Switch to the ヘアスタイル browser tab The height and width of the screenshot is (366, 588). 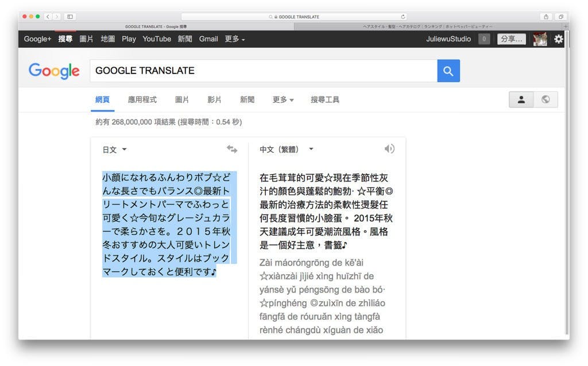(428, 26)
